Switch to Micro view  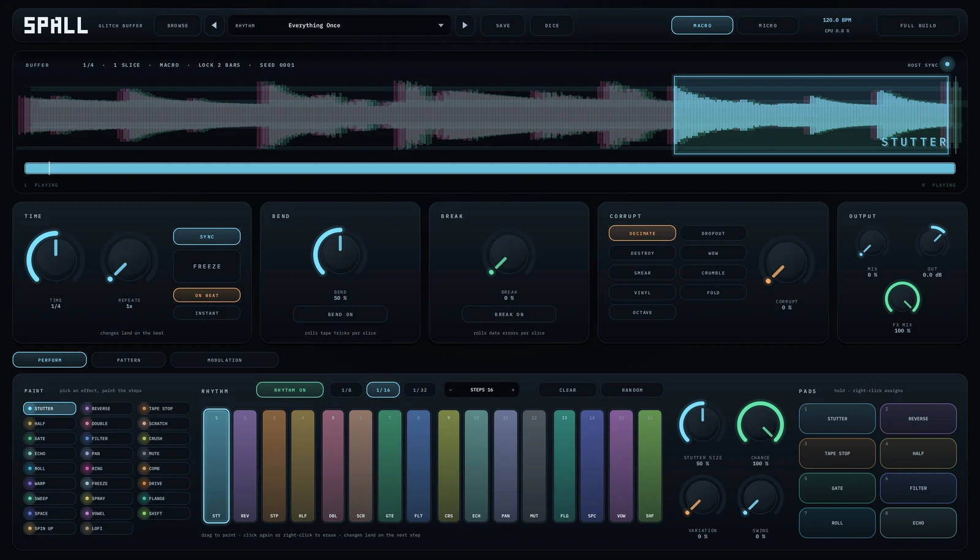767,25
